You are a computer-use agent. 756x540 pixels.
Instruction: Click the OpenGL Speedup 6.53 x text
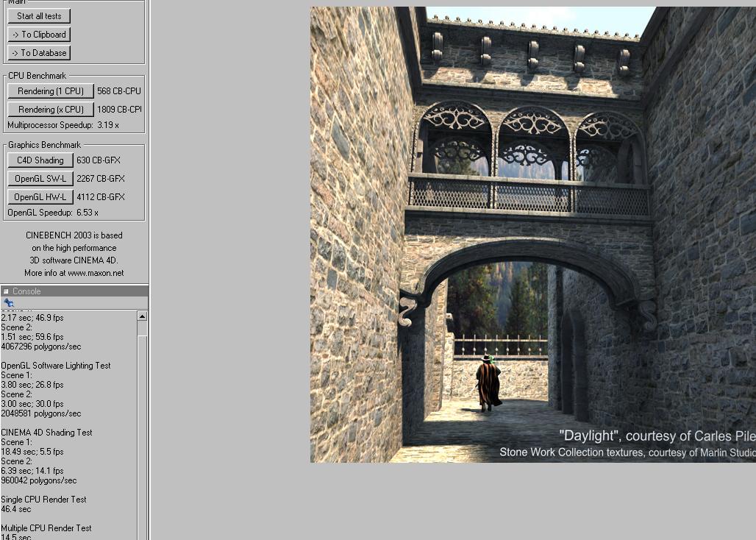53,213
